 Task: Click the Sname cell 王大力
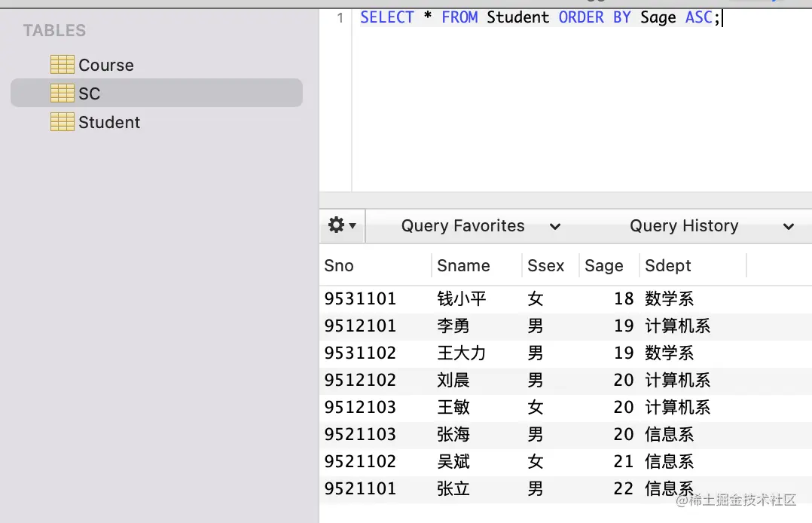462,353
